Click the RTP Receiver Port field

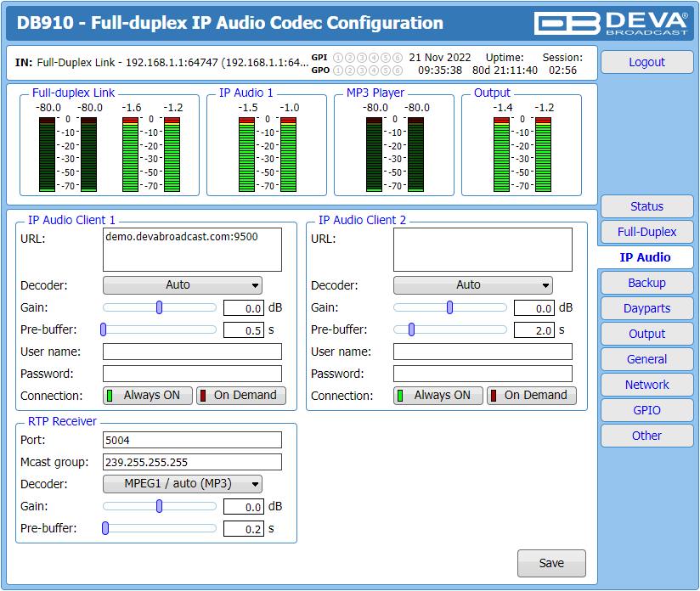192,440
